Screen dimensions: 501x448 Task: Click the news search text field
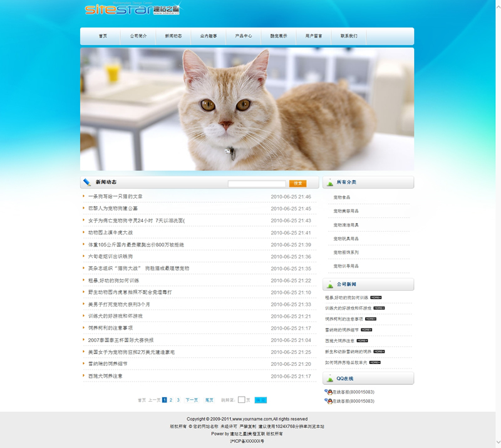click(x=257, y=184)
